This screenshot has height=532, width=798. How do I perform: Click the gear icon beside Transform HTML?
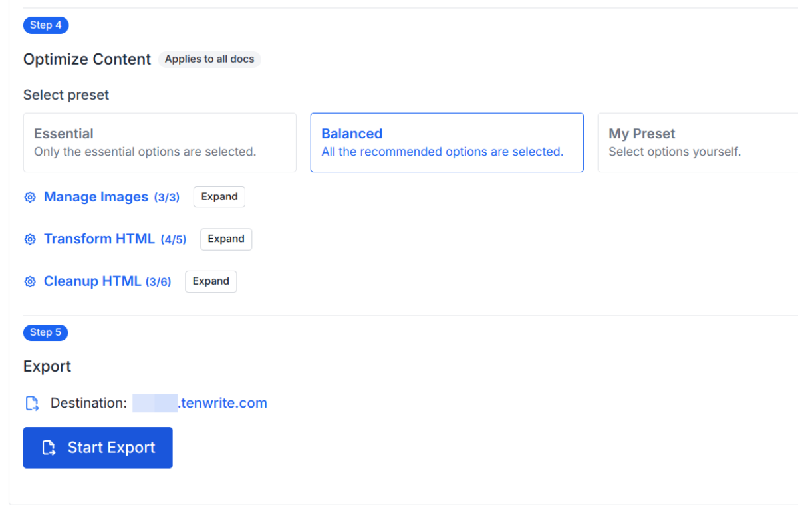point(29,239)
